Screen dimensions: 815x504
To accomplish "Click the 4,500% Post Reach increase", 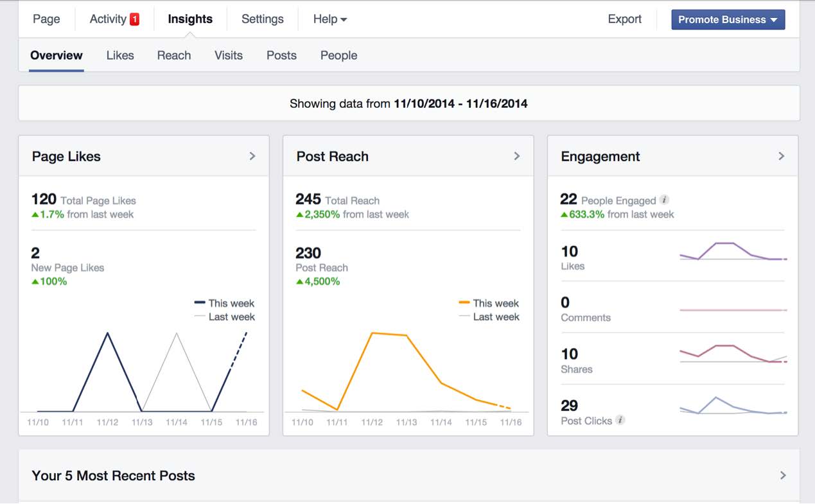I will click(x=318, y=281).
